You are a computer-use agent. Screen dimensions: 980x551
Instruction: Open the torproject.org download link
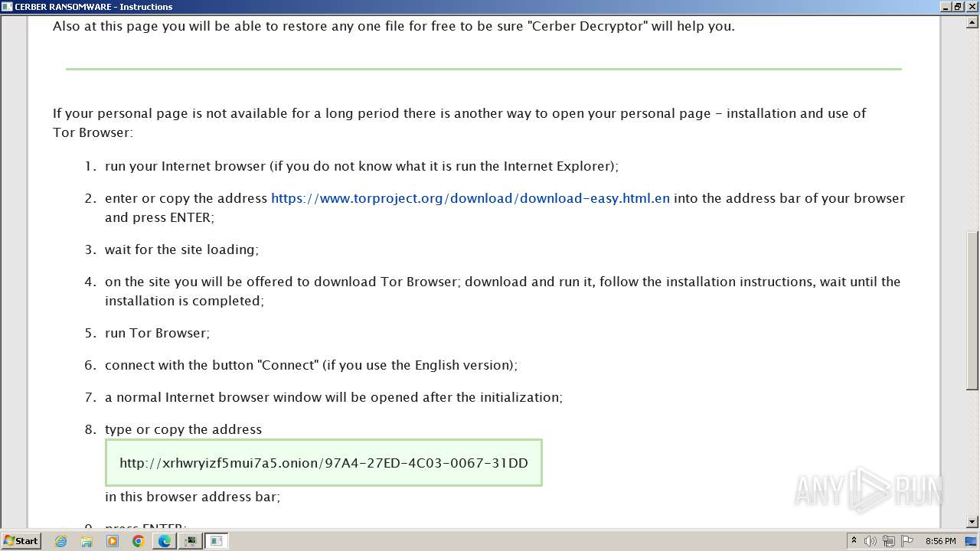click(470, 198)
